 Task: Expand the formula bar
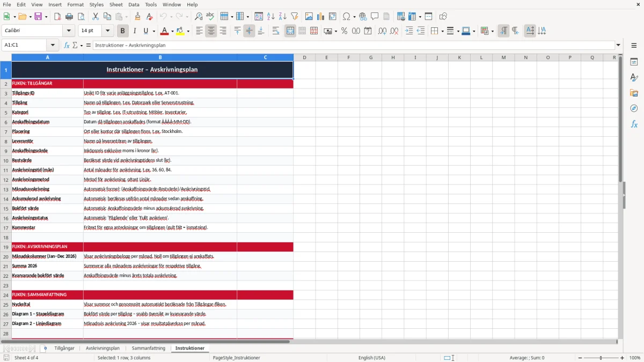(618, 45)
